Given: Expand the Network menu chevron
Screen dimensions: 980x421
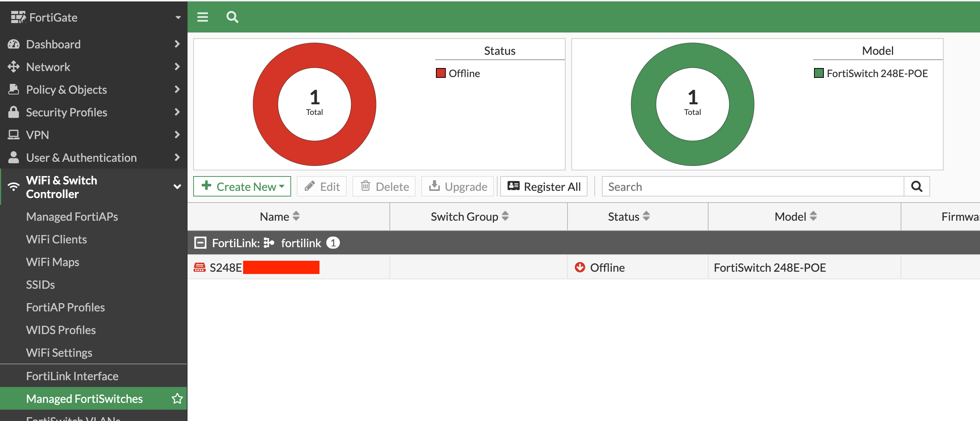Looking at the screenshot, I should pyautogui.click(x=177, y=67).
